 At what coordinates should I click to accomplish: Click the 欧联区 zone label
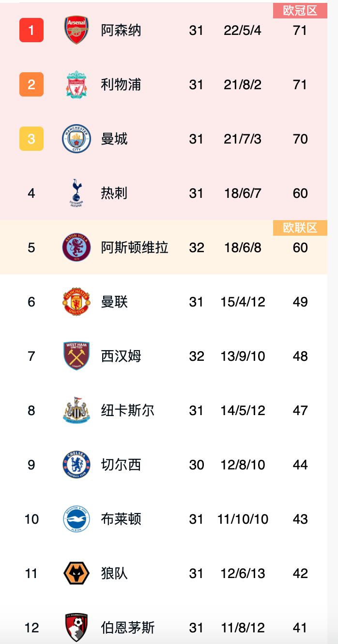[300, 228]
